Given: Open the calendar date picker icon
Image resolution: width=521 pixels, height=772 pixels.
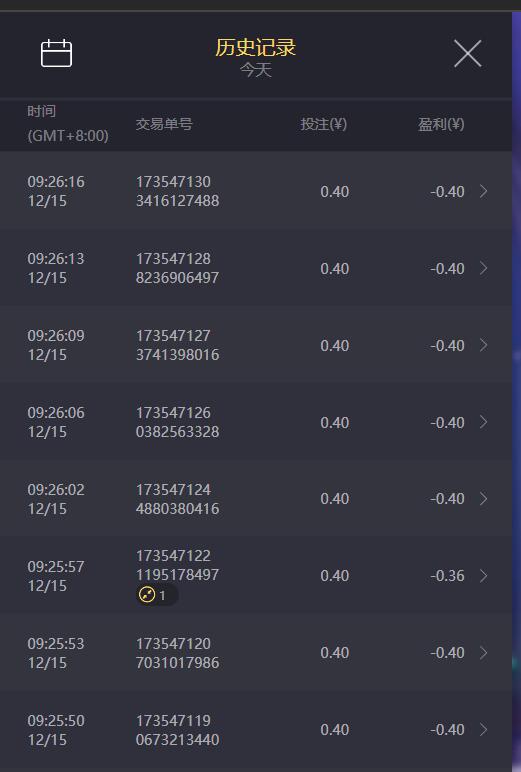Looking at the screenshot, I should pyautogui.click(x=56, y=53).
